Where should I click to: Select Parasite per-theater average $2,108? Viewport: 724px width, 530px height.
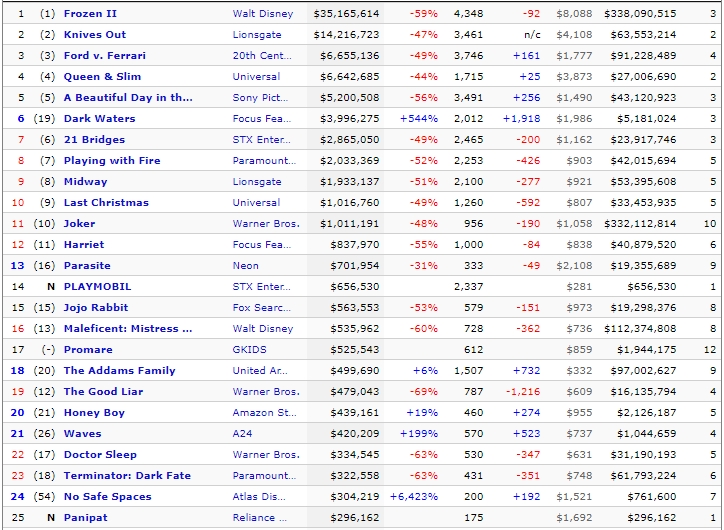coord(574,265)
